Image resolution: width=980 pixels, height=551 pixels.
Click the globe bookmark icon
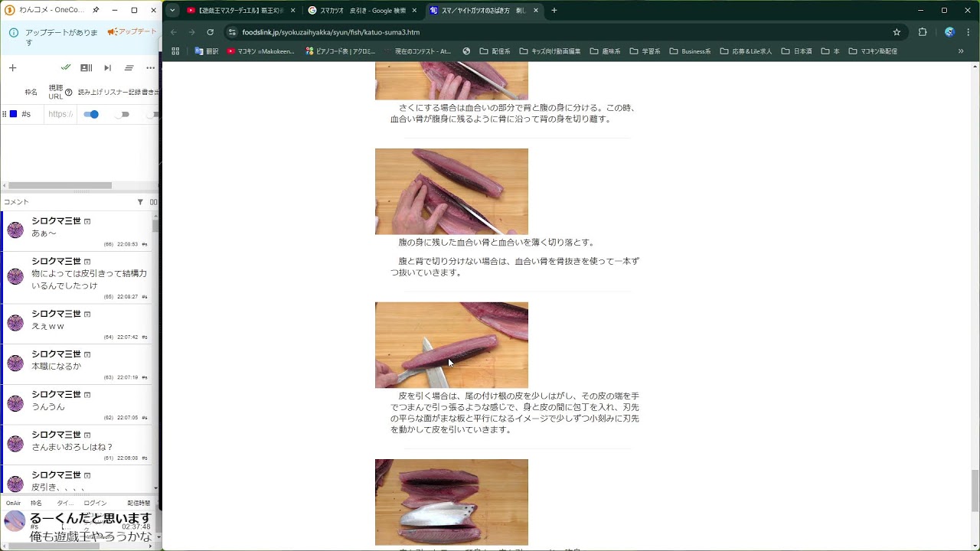pos(466,51)
